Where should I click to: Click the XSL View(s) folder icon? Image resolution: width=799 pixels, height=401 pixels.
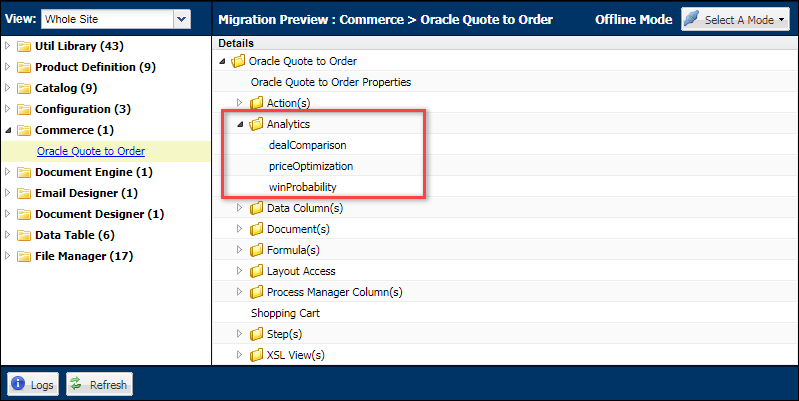tap(256, 355)
